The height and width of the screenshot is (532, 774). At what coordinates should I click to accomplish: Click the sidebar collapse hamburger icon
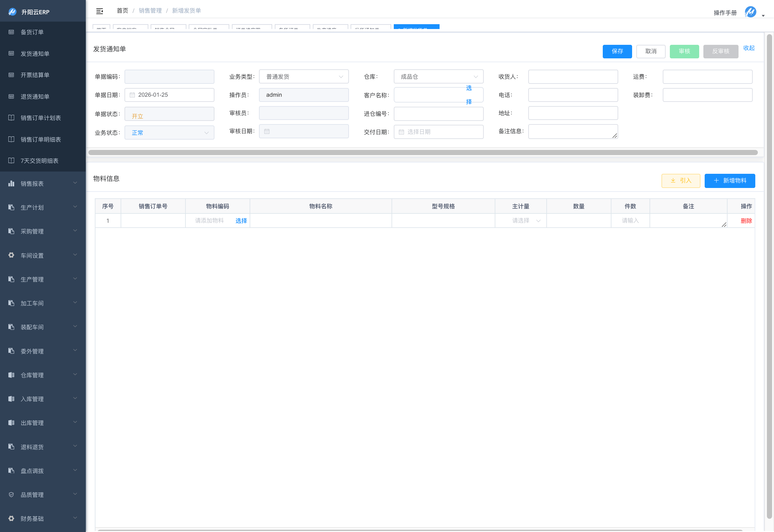point(99,11)
